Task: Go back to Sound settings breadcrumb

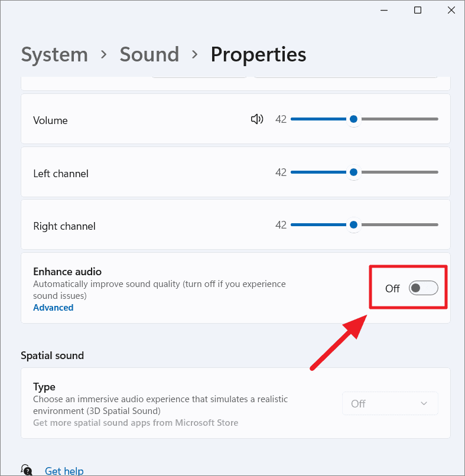Action: pyautogui.click(x=149, y=54)
